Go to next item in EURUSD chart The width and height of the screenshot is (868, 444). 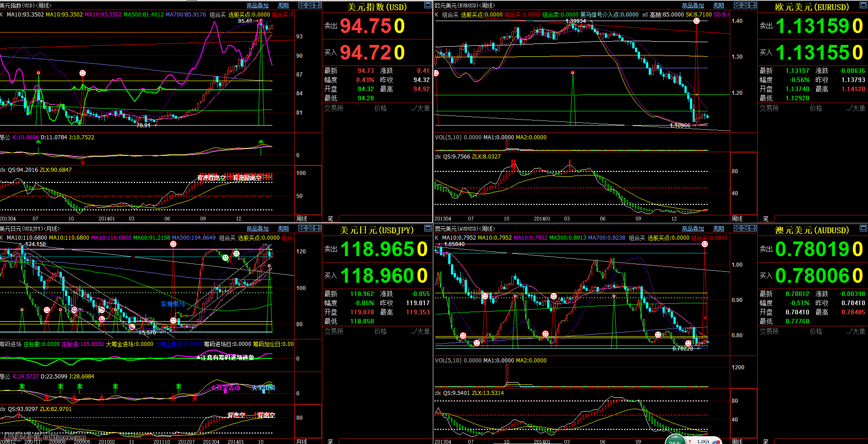pyautogui.click(x=745, y=5)
